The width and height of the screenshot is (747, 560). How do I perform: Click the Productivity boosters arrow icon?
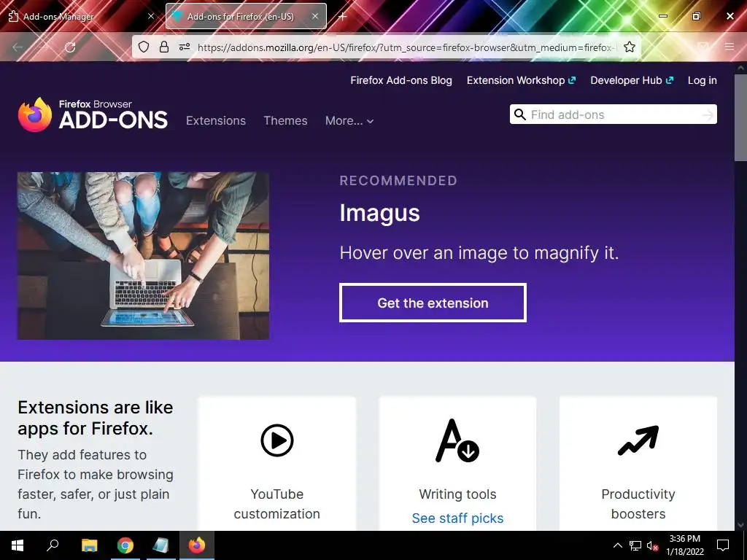(x=638, y=440)
